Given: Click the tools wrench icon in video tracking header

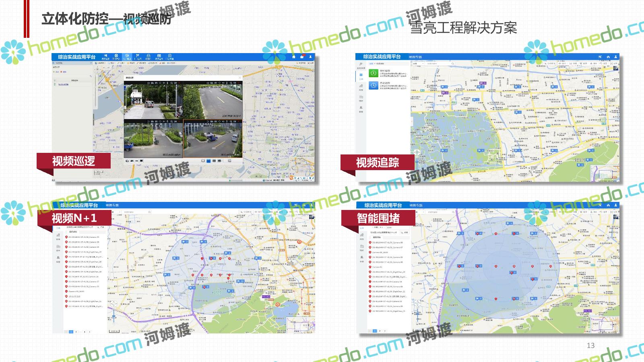Looking at the screenshot, I should (600, 57).
